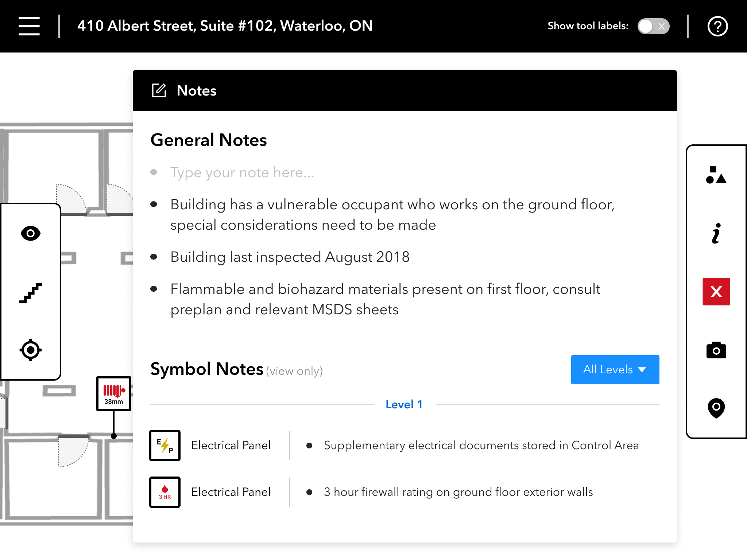Select the map pin location tool
This screenshot has height=560, width=747.
coord(716,408)
